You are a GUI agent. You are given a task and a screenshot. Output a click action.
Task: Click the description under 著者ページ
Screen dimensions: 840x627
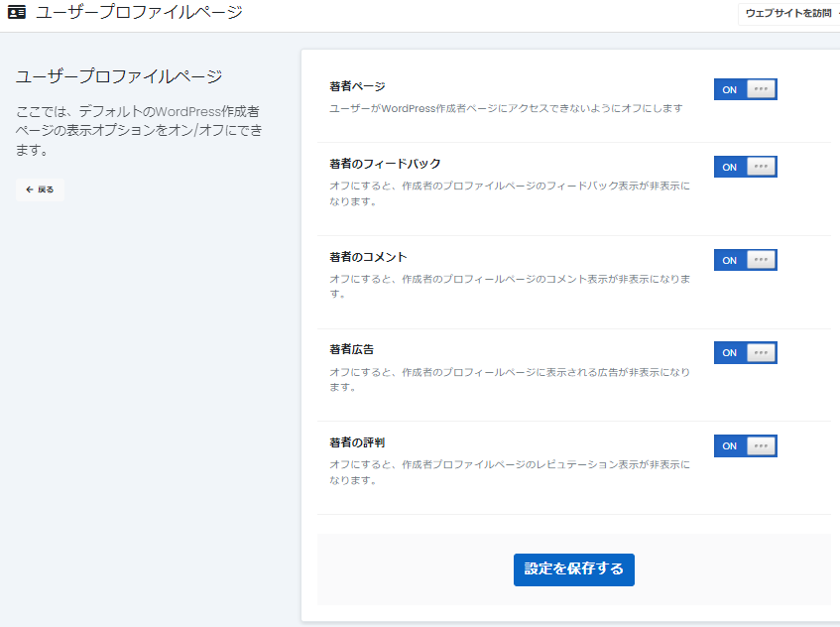click(x=506, y=108)
